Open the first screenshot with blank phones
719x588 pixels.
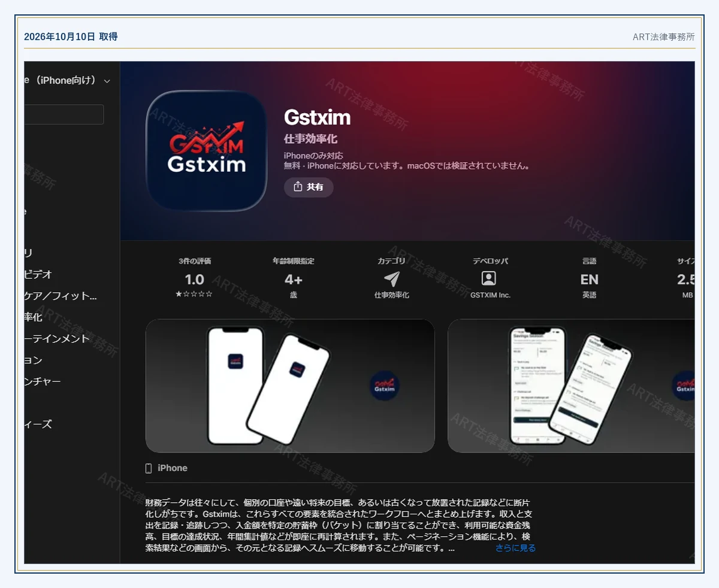pyautogui.click(x=290, y=386)
